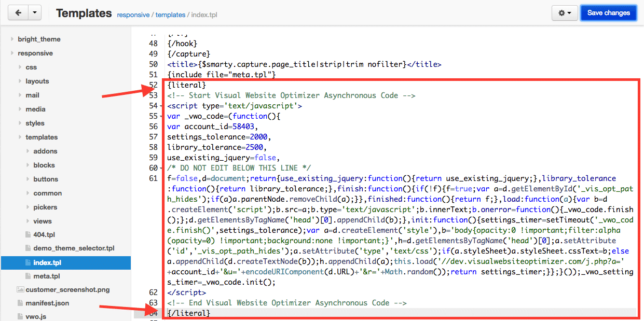644x321 pixels.
Task: Click the 'use_existing_jquery=false' code line
Action: point(224,158)
